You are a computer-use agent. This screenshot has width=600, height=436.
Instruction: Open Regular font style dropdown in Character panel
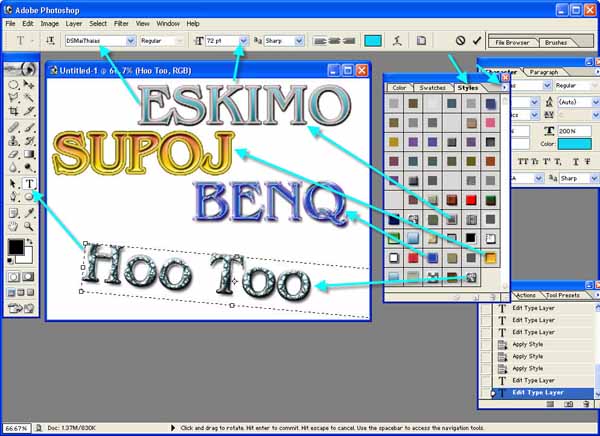tap(595, 85)
